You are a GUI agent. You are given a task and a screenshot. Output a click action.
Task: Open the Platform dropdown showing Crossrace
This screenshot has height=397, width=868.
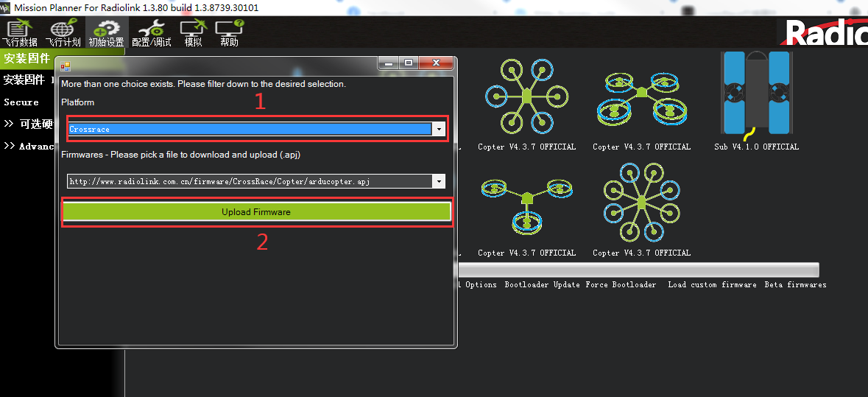point(256,129)
